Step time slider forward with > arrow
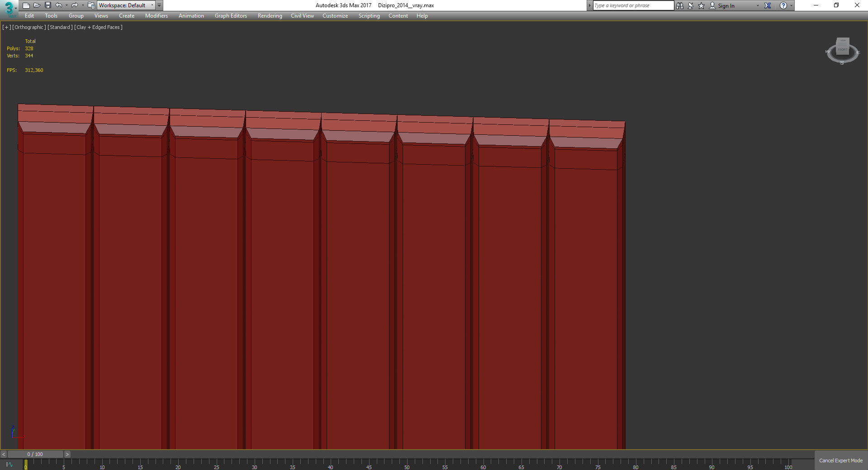Image resolution: width=868 pixels, height=470 pixels. [67, 454]
